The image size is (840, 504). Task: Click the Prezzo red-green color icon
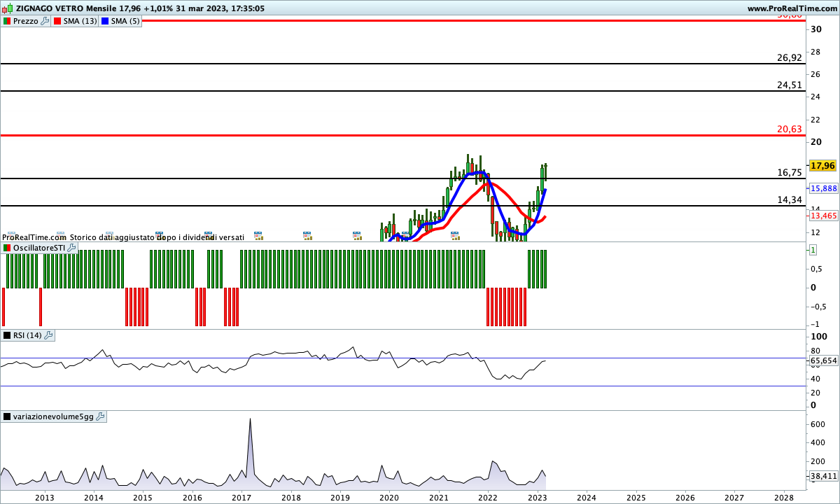tap(7, 21)
